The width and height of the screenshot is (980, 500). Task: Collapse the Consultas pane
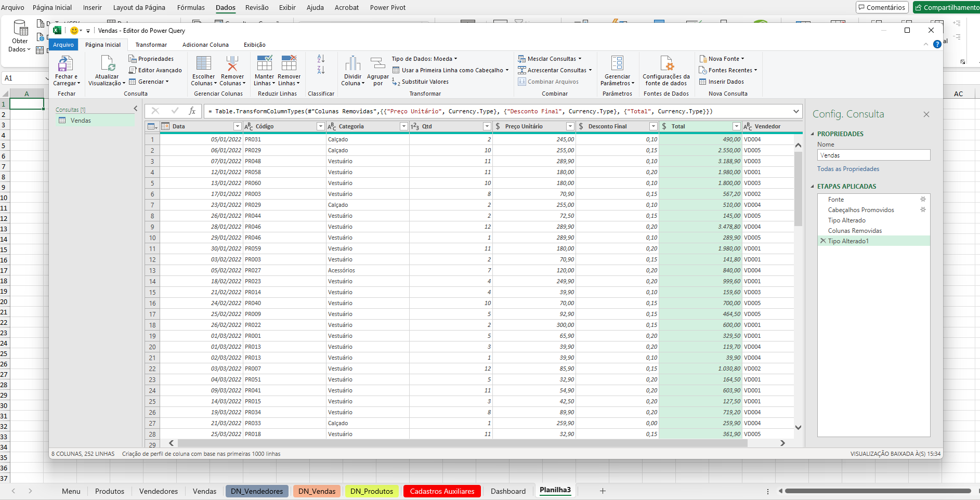pos(136,109)
